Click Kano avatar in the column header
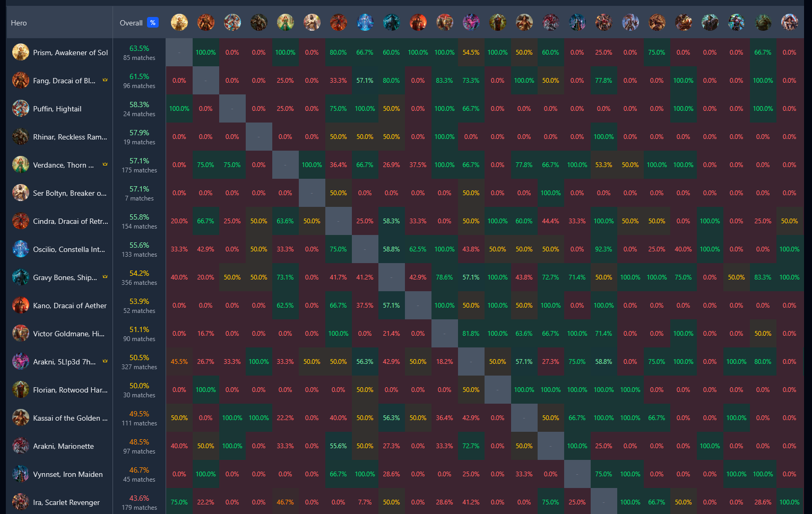Viewport: 812px width, 514px height. 418,22
